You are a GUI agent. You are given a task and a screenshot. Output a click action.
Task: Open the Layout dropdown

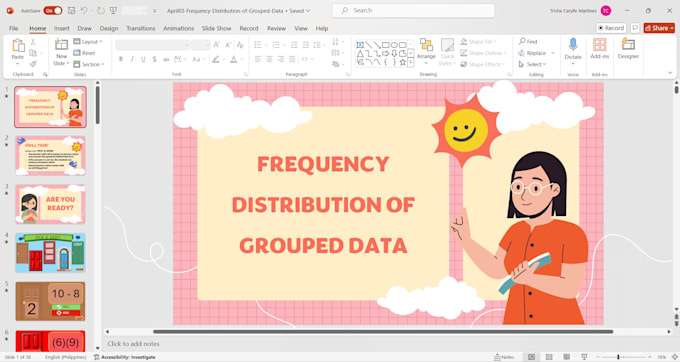point(88,42)
